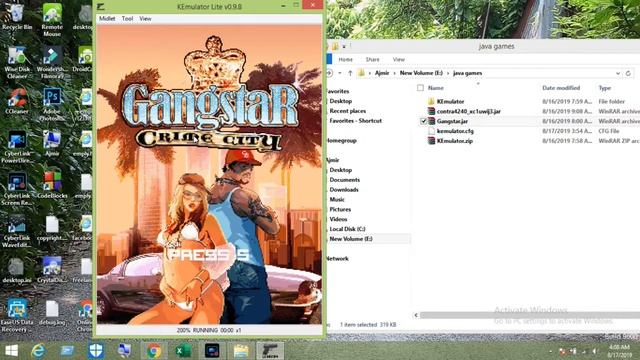
Task: Go to Recent places in Favorites
Action: coord(348,111)
